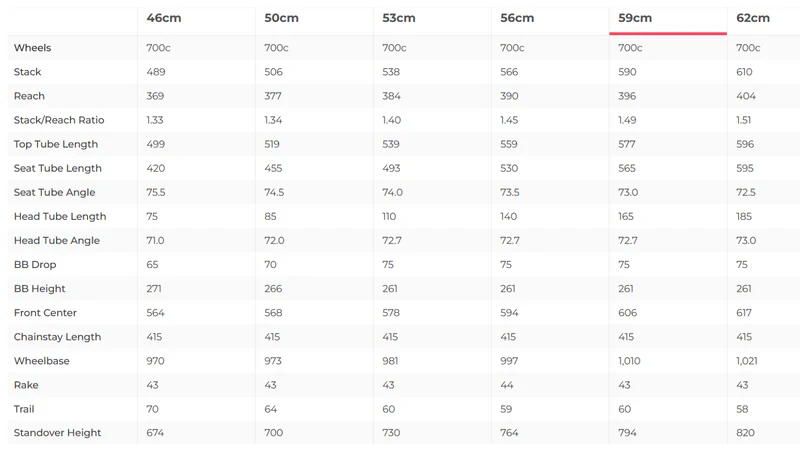Click the Top Tube Length label
800x450 pixels.
pos(56,144)
